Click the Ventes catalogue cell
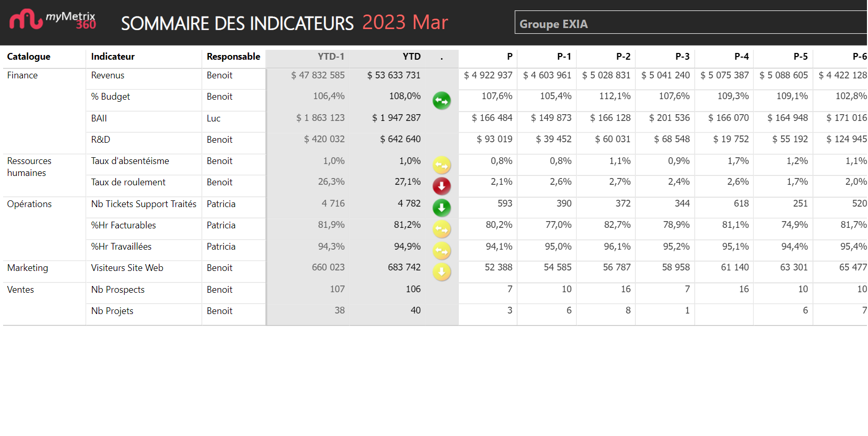 point(20,290)
